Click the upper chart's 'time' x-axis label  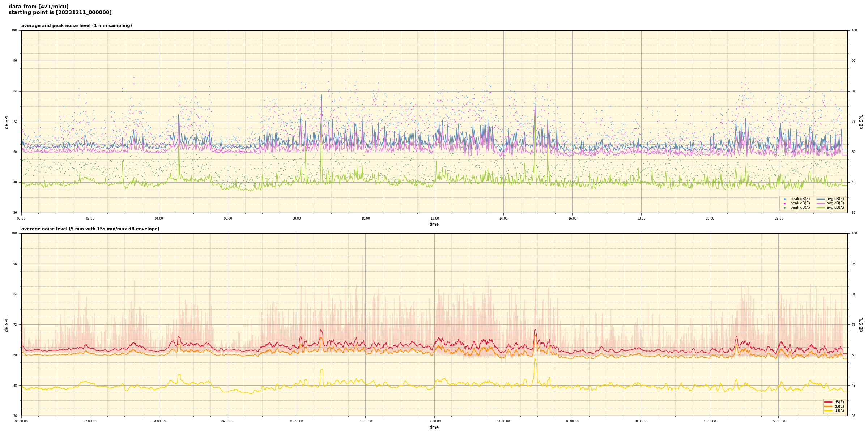click(x=434, y=224)
